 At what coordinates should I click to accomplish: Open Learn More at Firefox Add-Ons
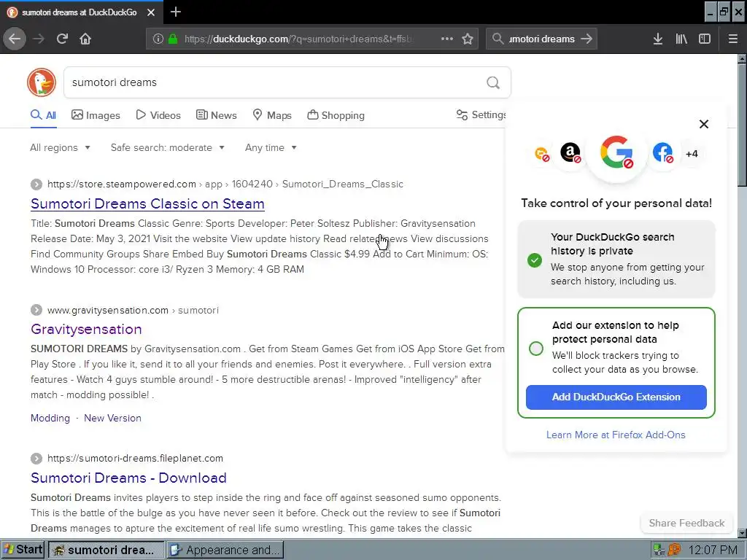click(x=616, y=435)
